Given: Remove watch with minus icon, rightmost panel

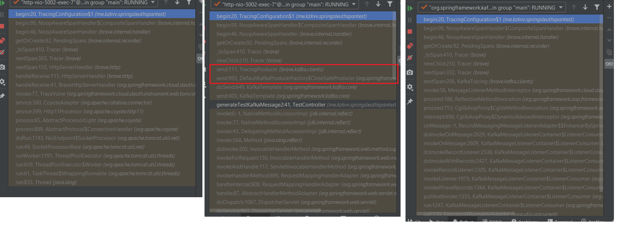Looking at the screenshot, I should coord(609,18).
